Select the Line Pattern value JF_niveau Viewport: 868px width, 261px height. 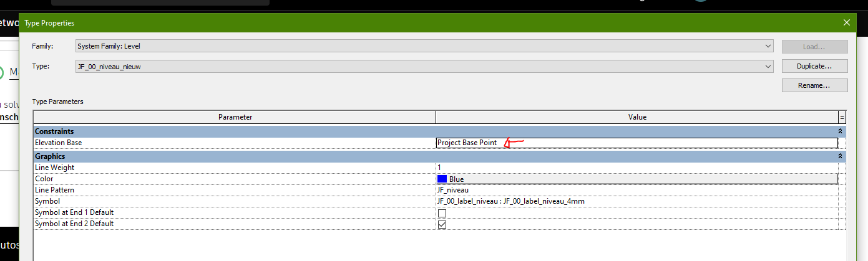coord(636,190)
